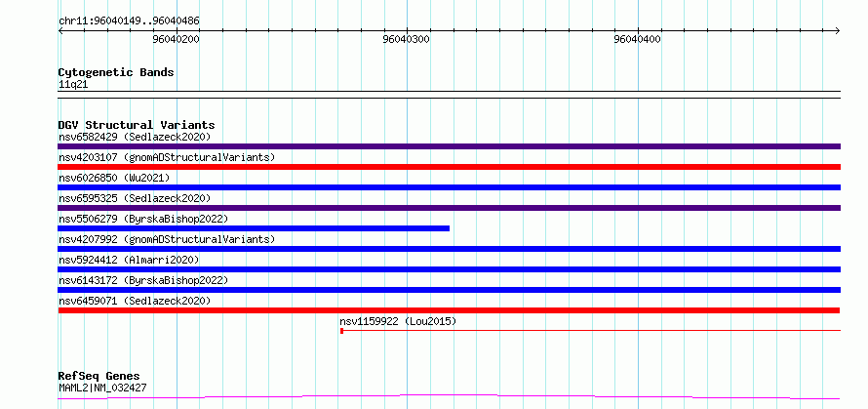Image resolution: width=868 pixels, height=409 pixels.
Task: Click the blue bar under nsv4207992
Action: coord(449,249)
